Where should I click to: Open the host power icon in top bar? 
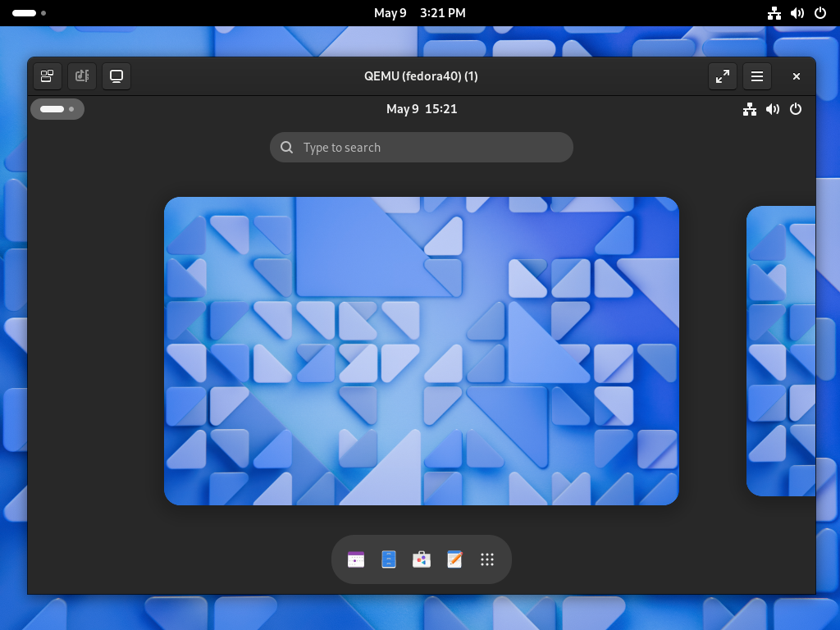(820, 13)
